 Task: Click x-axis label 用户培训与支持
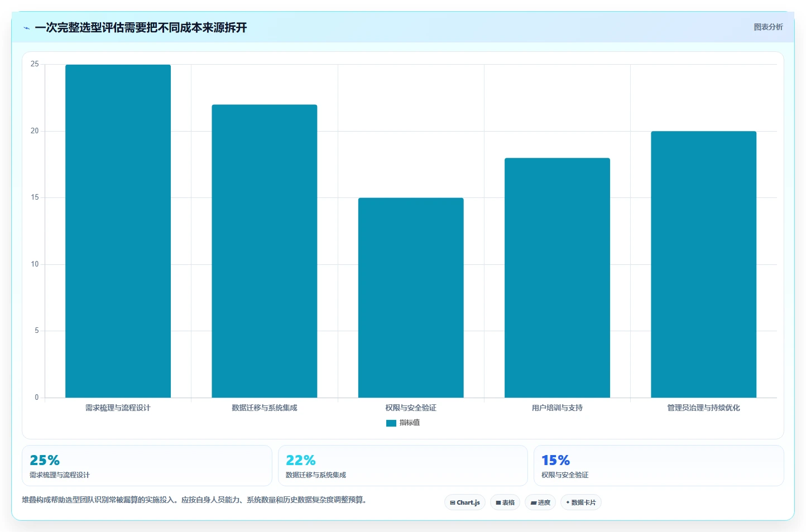557,408
